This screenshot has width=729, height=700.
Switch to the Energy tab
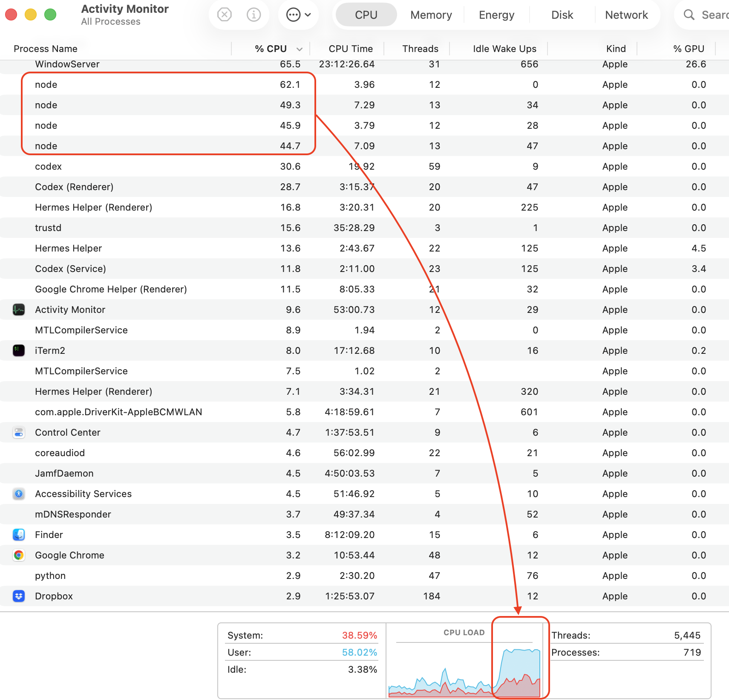tap(497, 15)
